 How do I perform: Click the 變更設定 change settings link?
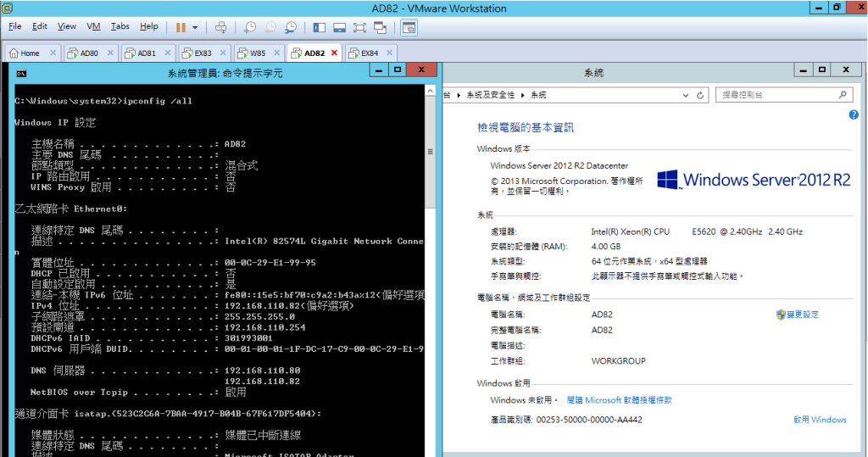[802, 315]
